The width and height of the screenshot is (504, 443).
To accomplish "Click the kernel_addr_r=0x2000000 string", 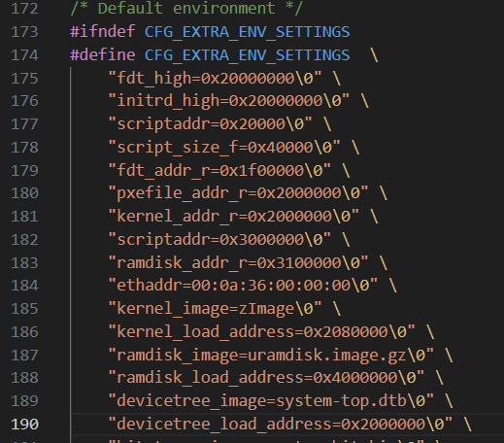I will coord(234,216).
